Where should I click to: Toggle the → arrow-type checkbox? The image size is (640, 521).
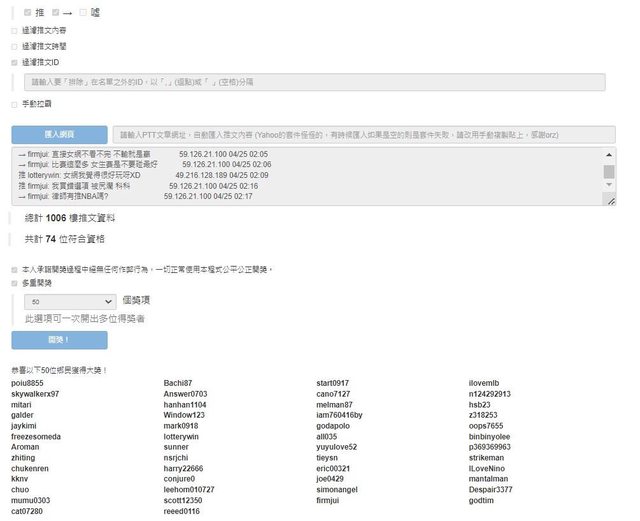pos(56,13)
